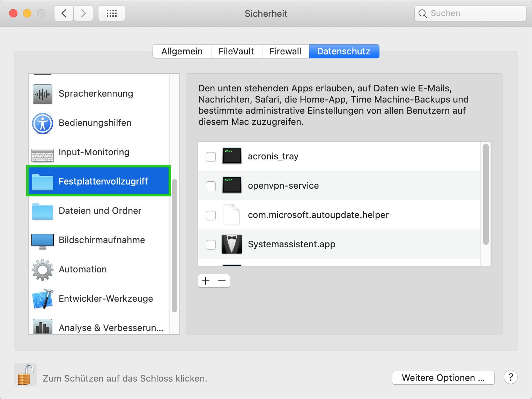The height and width of the screenshot is (399, 532).
Task: Click the Weitere Optionen button
Action: click(443, 378)
